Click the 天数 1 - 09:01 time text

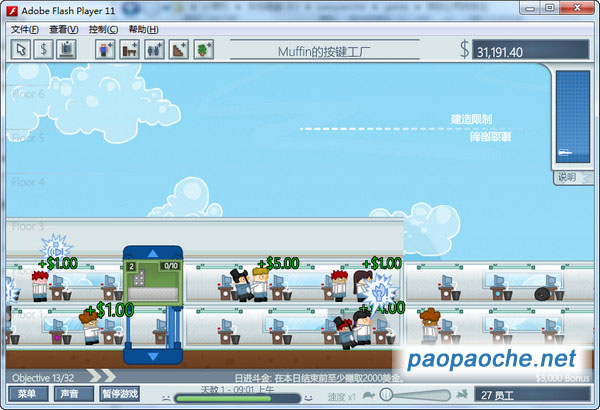click(237, 390)
